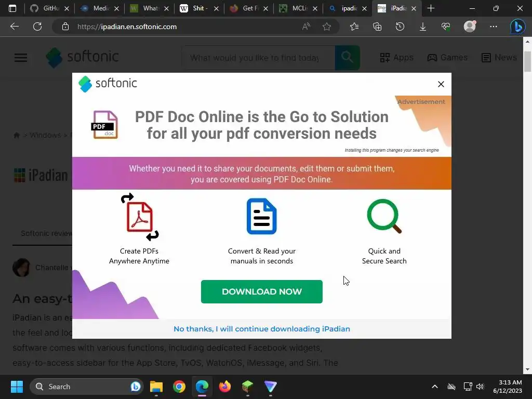Open a new browser tab
This screenshot has width=532, height=399.
click(431, 8)
